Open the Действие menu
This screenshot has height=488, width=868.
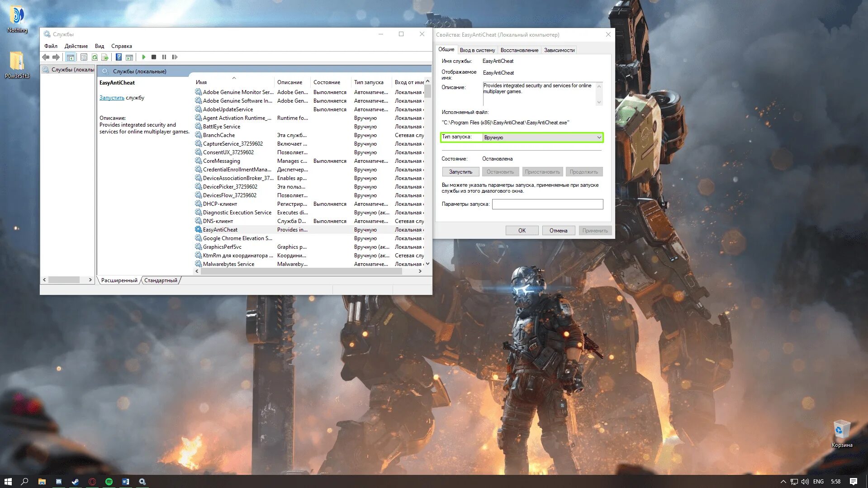(76, 46)
